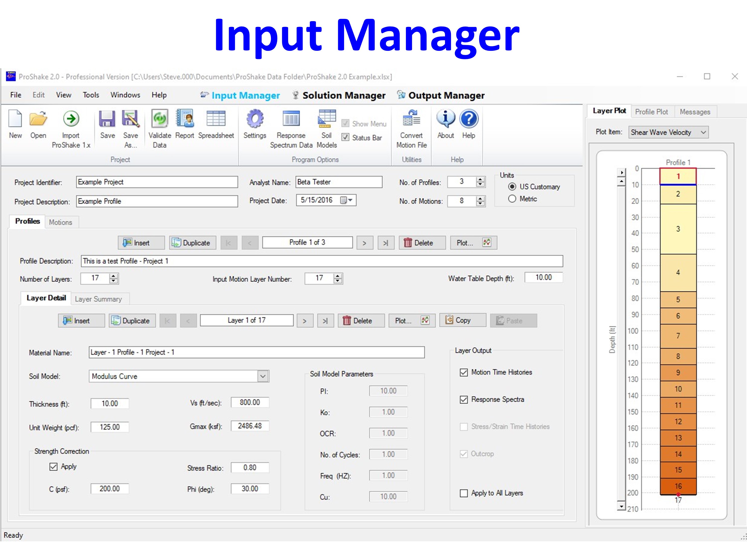Open Soil Models
747x560 pixels.
(x=326, y=129)
